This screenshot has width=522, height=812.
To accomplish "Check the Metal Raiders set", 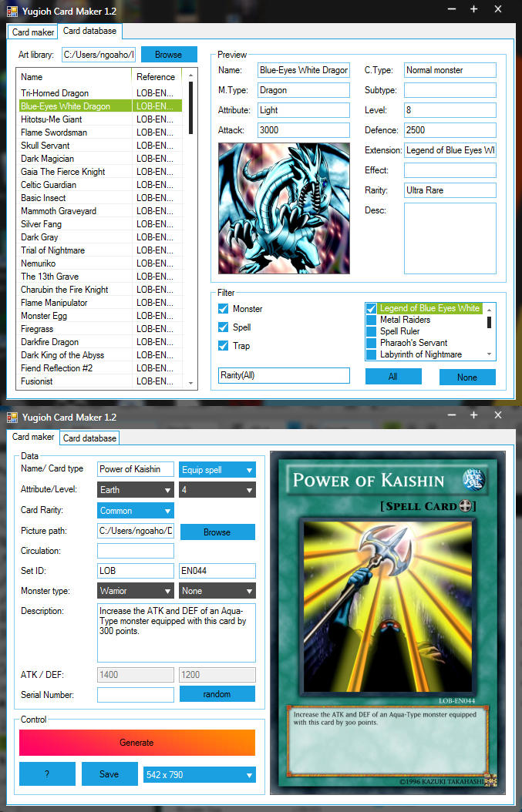I will click(x=371, y=320).
